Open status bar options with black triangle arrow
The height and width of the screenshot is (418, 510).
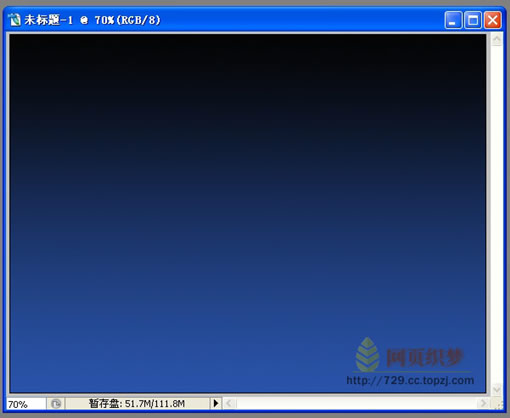(x=216, y=403)
